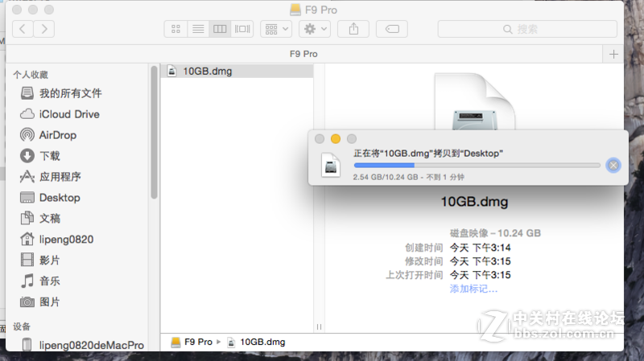Click the Edit Tags toolbar button
The image size is (644, 361).
pyautogui.click(x=392, y=29)
